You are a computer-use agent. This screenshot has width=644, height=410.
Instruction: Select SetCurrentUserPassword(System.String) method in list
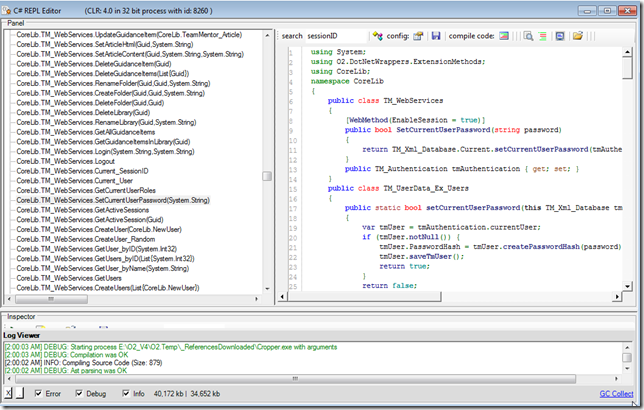point(113,200)
